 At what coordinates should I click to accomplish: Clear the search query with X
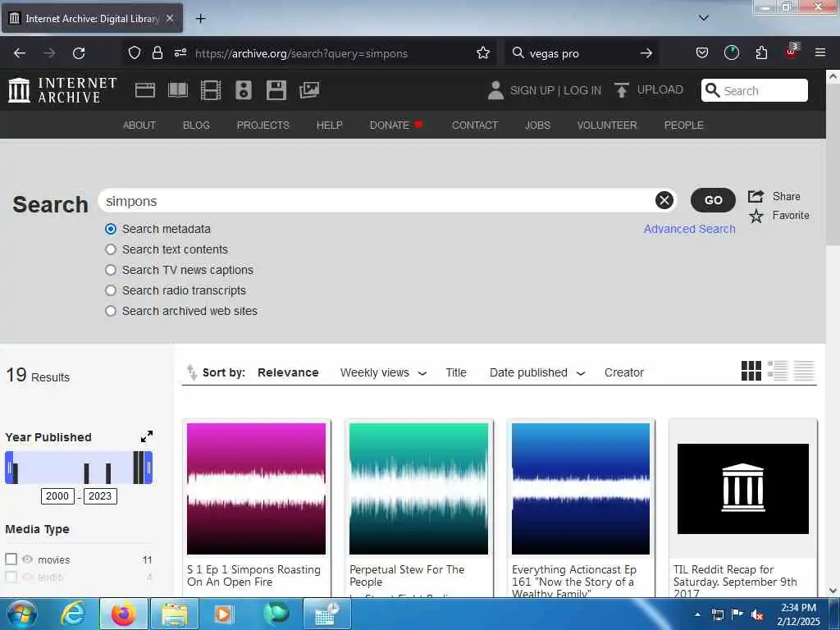coord(664,200)
